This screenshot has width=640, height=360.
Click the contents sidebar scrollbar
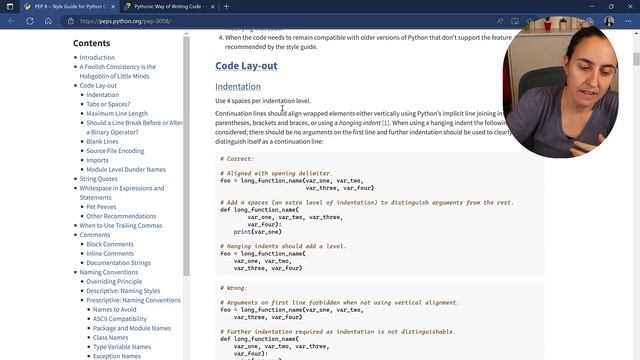(186, 155)
